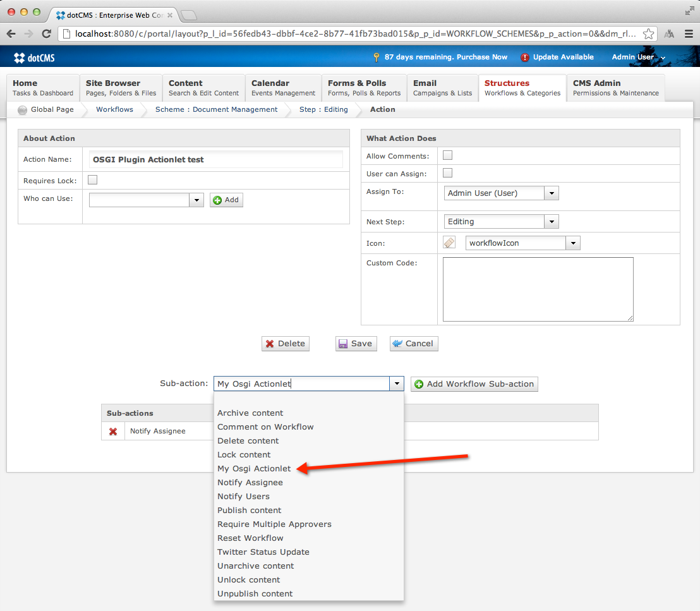Image resolution: width=700 pixels, height=611 pixels.
Task: Open the Next Step dropdown arrow
Action: coord(552,222)
